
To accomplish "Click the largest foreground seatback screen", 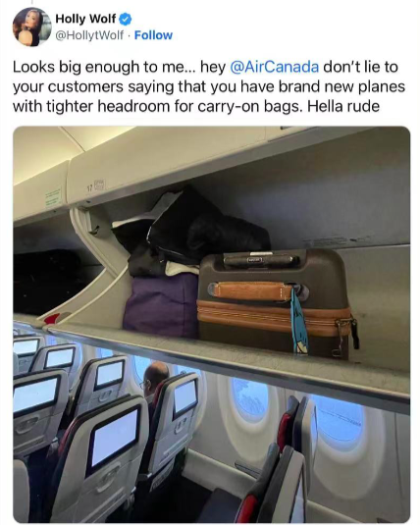I will tap(114, 438).
